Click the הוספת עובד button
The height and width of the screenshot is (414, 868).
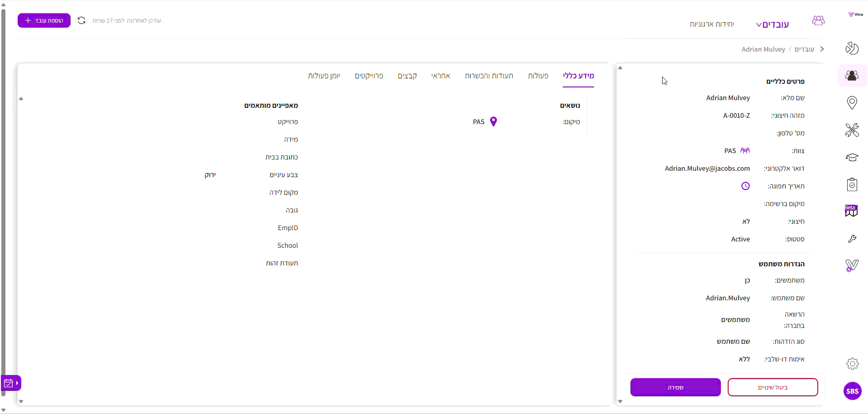[44, 20]
